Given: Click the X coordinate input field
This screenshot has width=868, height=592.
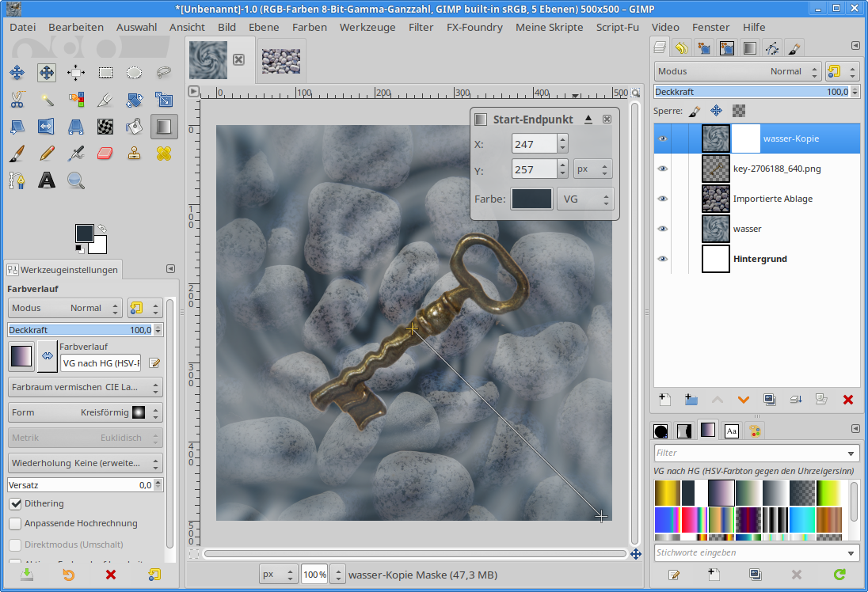Looking at the screenshot, I should coord(534,144).
